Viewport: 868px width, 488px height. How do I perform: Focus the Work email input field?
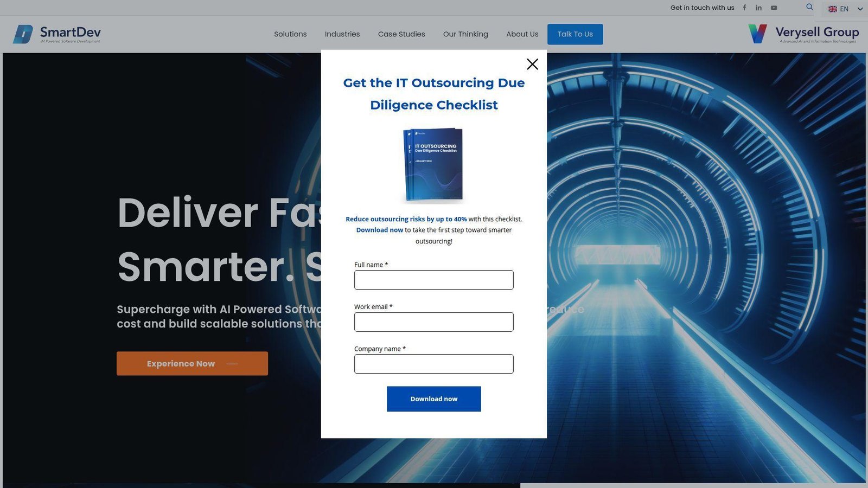(x=434, y=322)
